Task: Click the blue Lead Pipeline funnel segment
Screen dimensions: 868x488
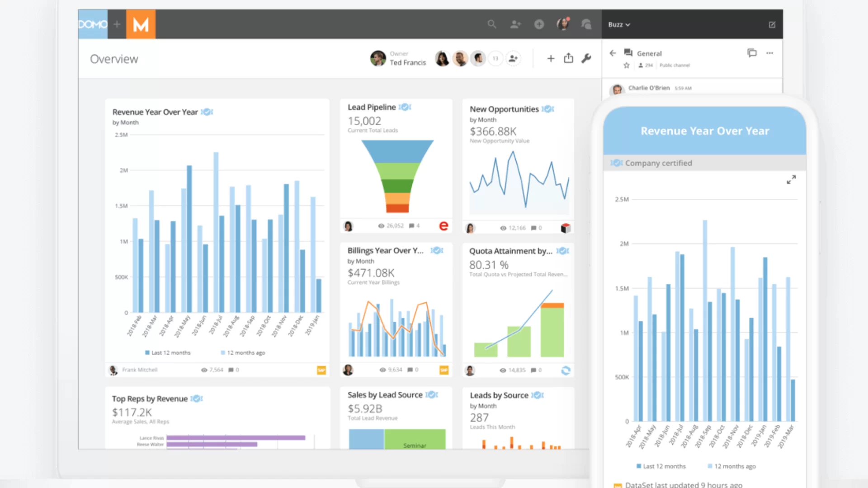Action: [397, 151]
